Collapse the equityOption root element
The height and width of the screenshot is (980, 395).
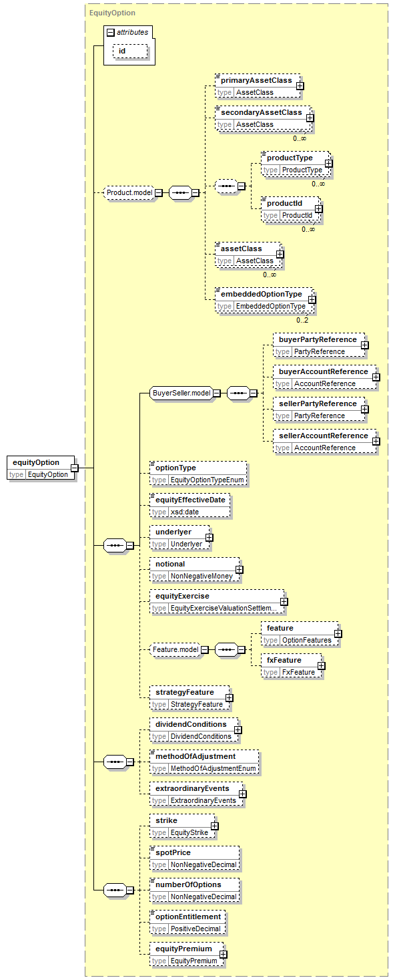[75, 468]
